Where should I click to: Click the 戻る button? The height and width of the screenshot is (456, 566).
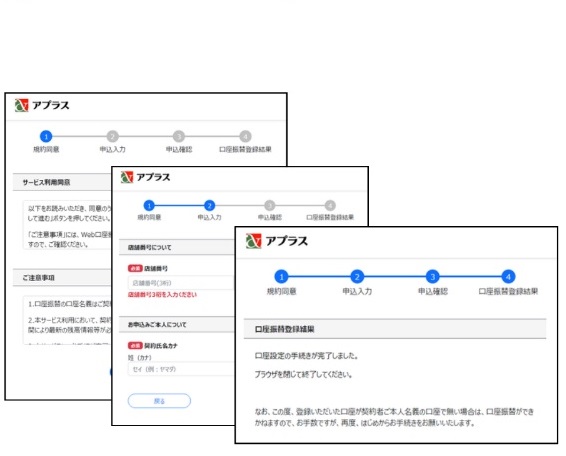click(159, 401)
